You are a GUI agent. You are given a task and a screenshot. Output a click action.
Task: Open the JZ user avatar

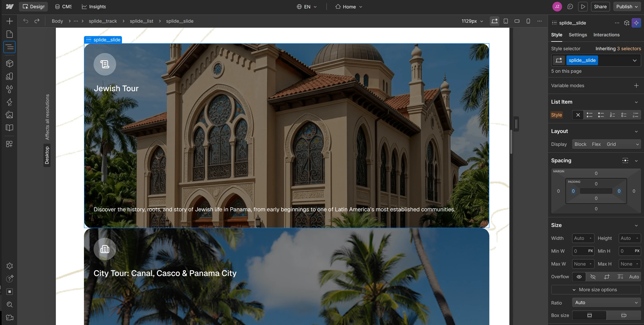click(x=557, y=7)
